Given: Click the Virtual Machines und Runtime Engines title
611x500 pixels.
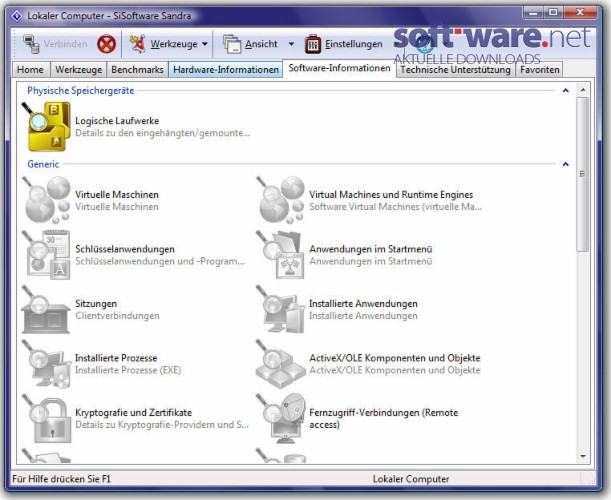Looking at the screenshot, I should pyautogui.click(x=391, y=194).
